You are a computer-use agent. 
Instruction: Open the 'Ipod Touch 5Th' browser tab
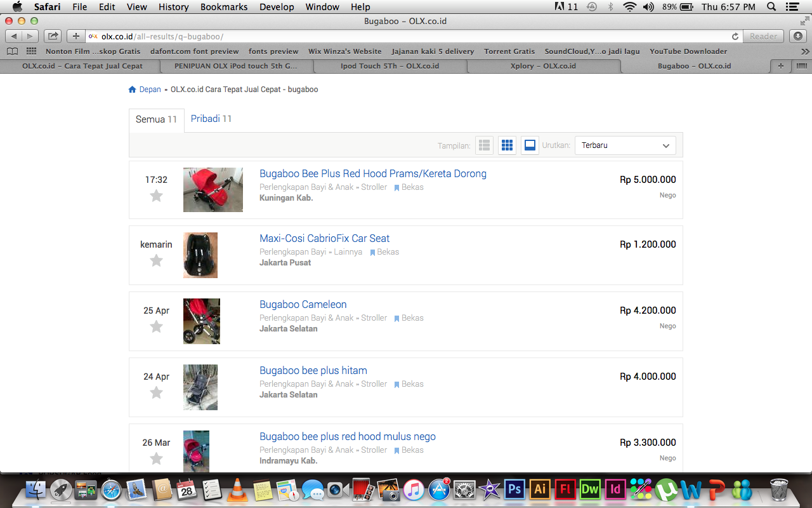[x=390, y=66]
